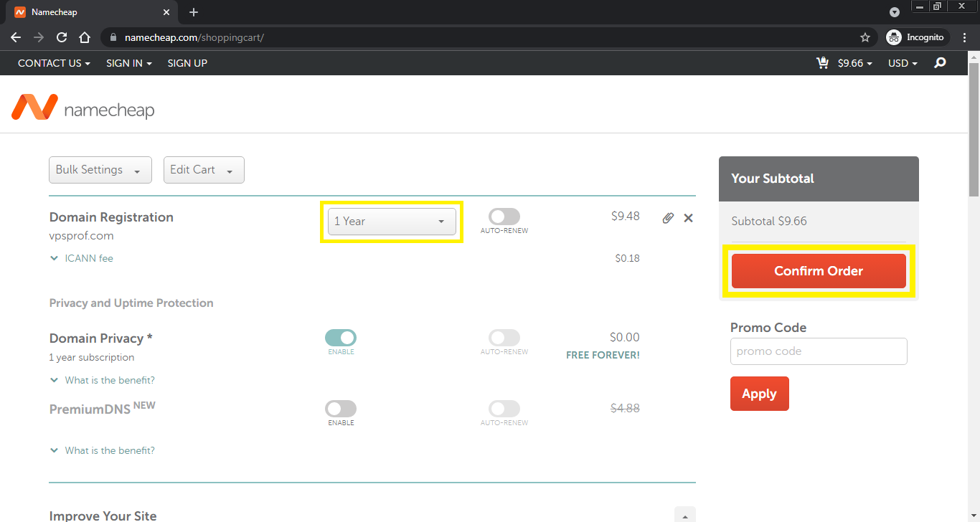Disable the Domain Privacy enable switch

point(341,338)
